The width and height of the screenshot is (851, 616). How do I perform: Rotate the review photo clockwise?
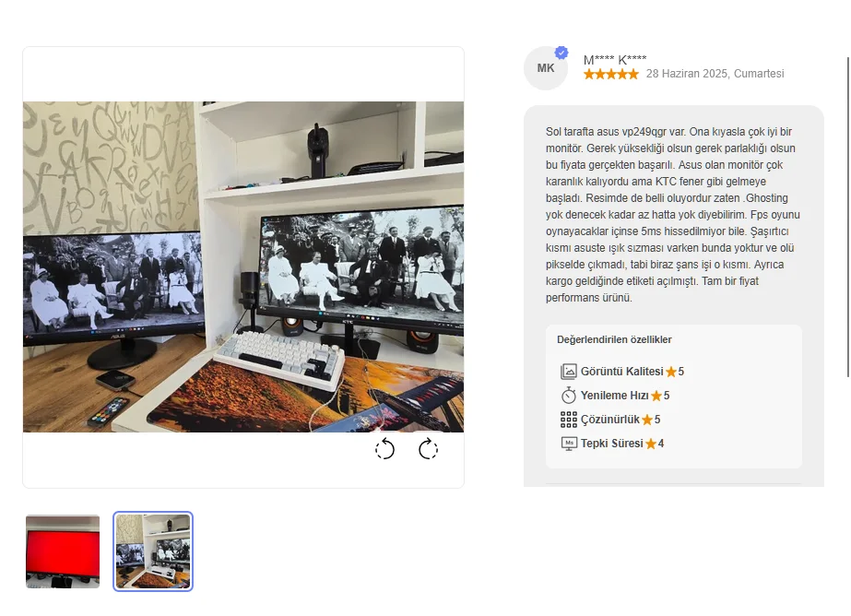(428, 449)
